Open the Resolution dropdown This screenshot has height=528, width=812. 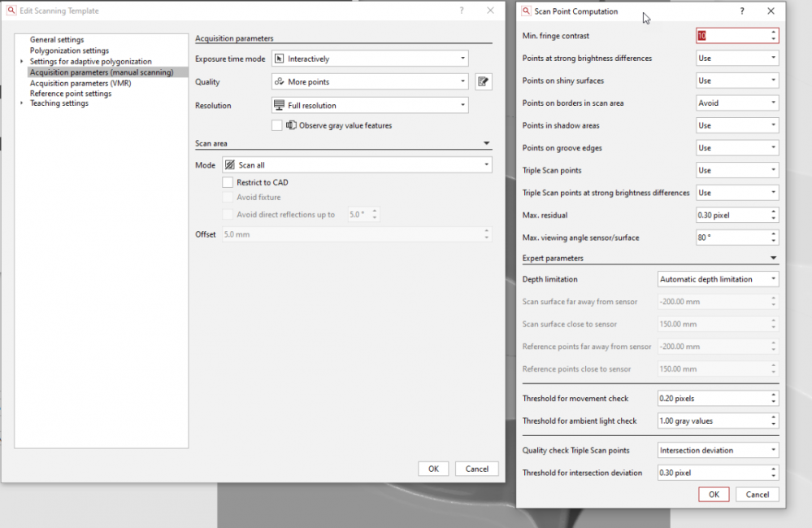tap(370, 106)
